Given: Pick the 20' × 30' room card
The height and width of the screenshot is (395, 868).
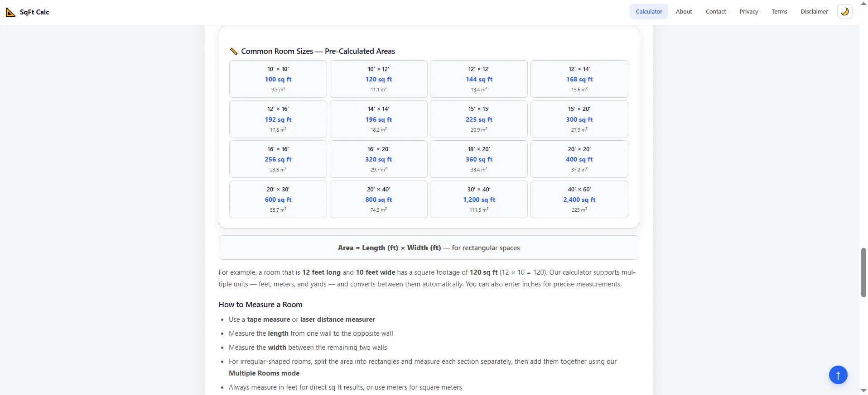Looking at the screenshot, I should click(x=278, y=199).
